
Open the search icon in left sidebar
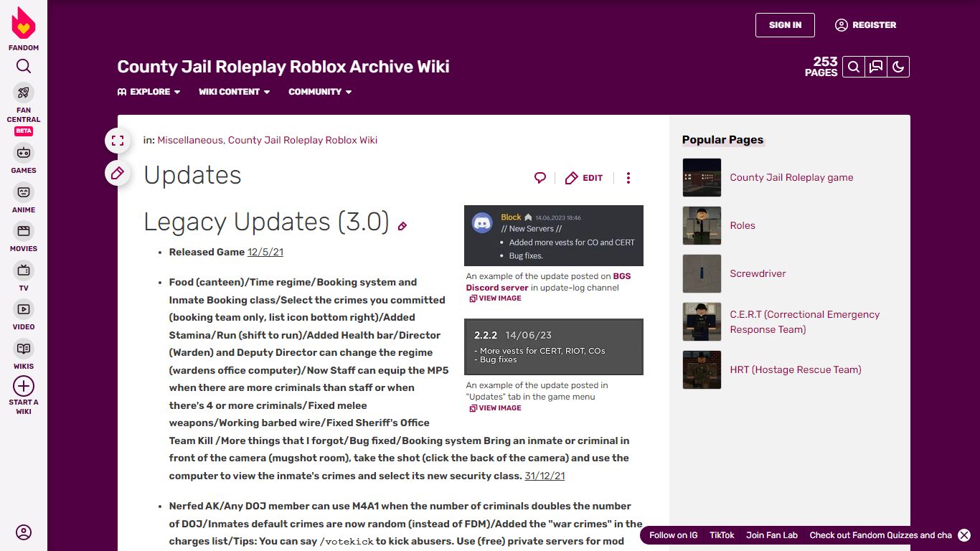pos(24,67)
